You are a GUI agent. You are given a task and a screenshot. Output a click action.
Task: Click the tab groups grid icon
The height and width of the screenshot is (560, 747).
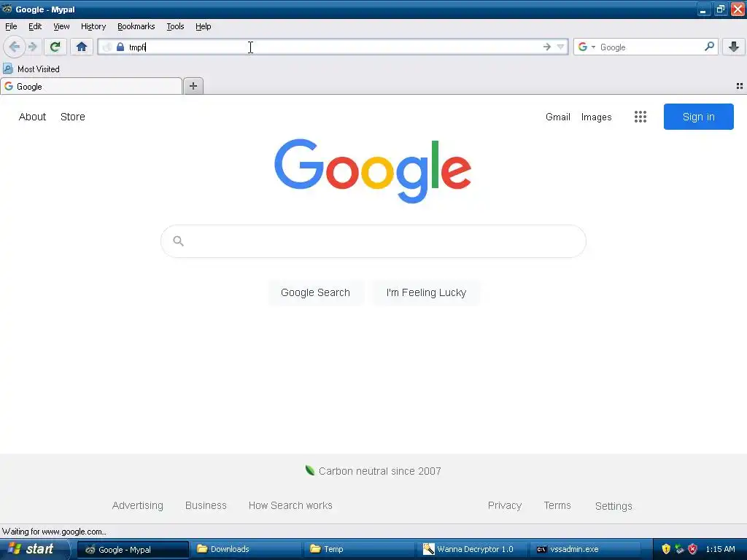[x=740, y=86]
